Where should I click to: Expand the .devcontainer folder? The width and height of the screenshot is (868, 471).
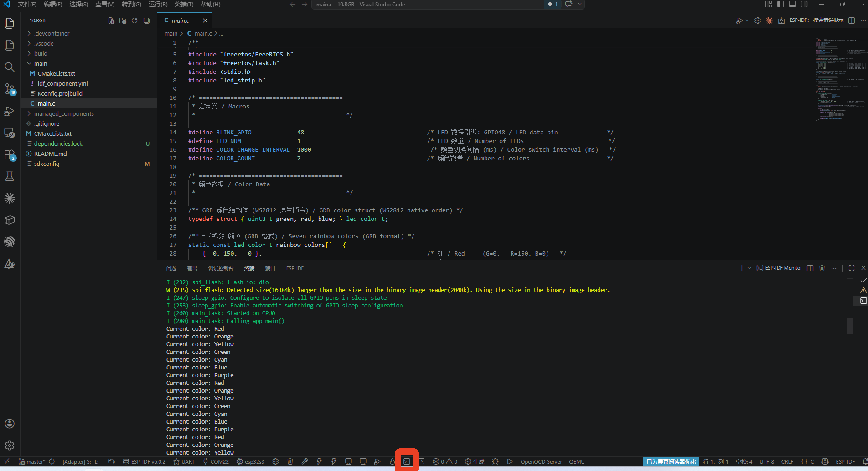(x=89, y=33)
